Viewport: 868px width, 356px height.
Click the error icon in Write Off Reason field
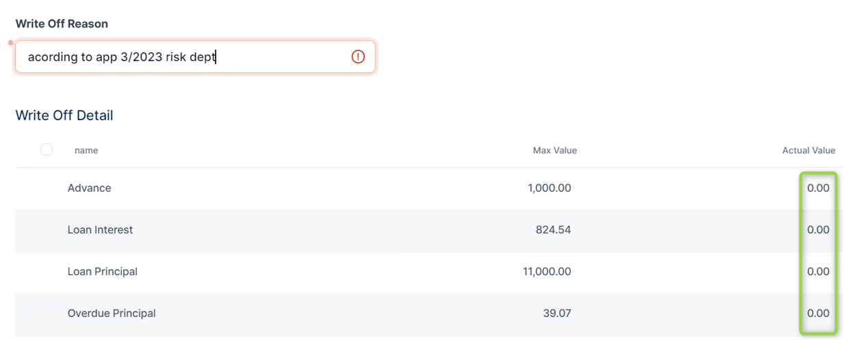[x=358, y=57]
